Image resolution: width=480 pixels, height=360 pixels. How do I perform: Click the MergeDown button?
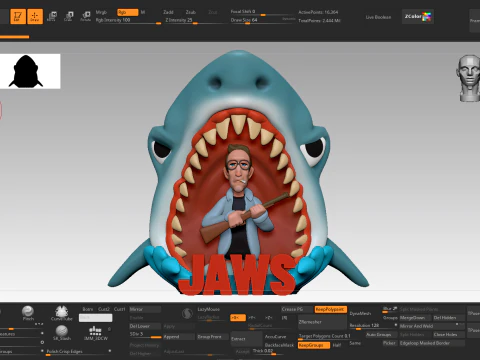point(415,318)
